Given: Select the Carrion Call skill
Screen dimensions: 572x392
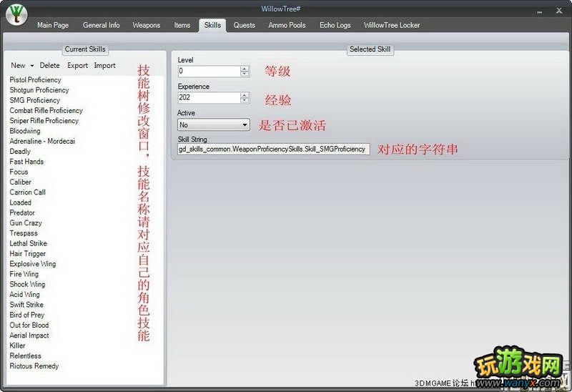Looking at the screenshot, I should point(27,192).
